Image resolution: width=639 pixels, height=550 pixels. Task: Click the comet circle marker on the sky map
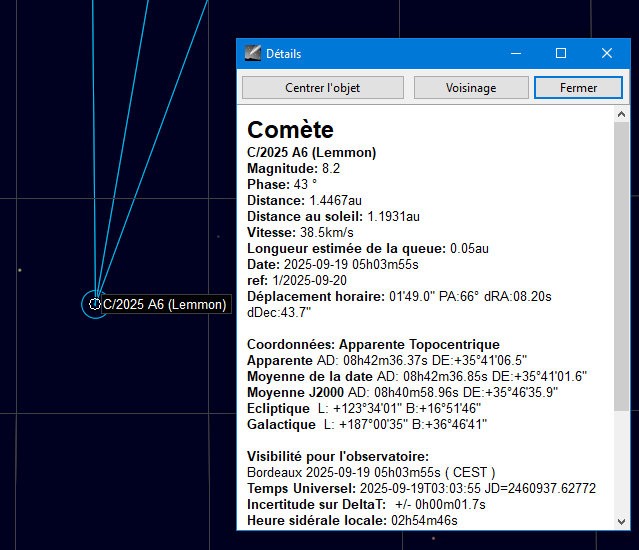pos(95,304)
